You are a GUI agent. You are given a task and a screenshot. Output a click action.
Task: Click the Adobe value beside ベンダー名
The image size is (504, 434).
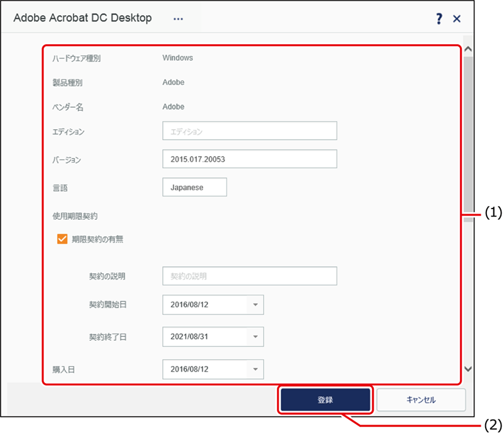tap(173, 107)
